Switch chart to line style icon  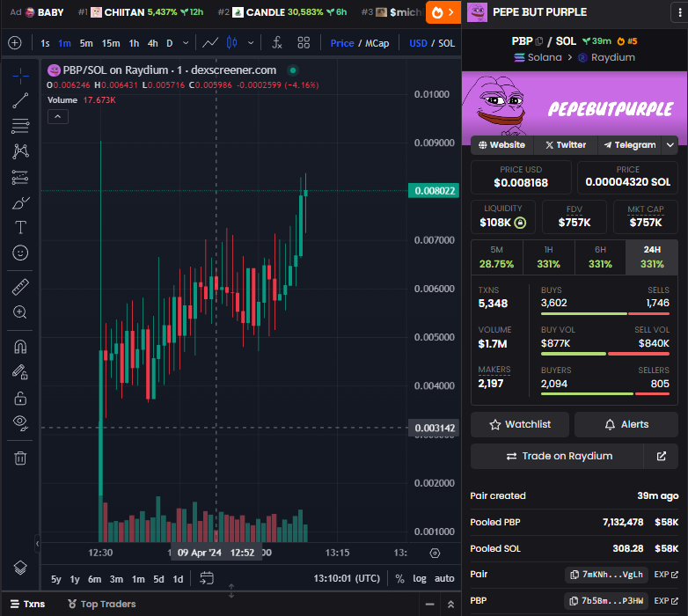pyautogui.click(x=210, y=43)
